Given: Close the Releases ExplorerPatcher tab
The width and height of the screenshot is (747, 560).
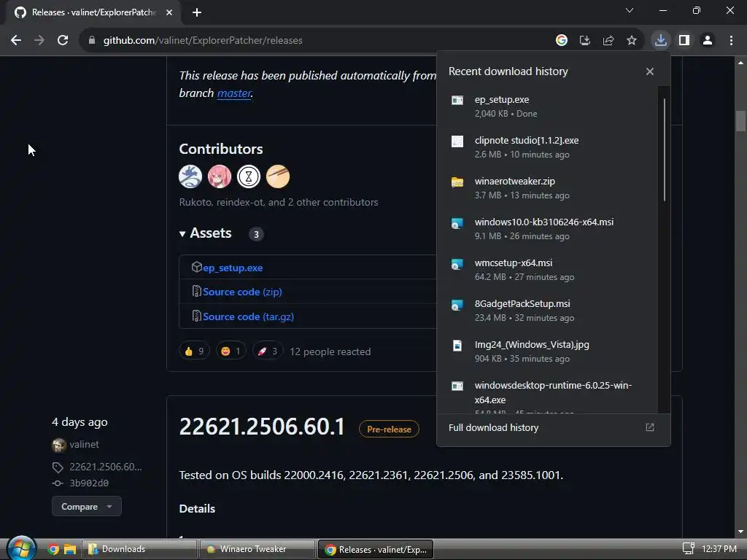Looking at the screenshot, I should click(x=169, y=12).
